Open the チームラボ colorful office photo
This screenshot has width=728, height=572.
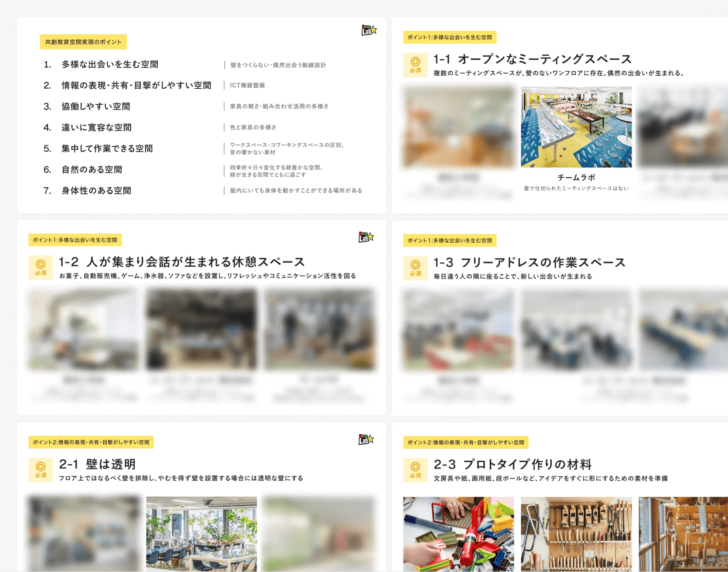point(576,127)
